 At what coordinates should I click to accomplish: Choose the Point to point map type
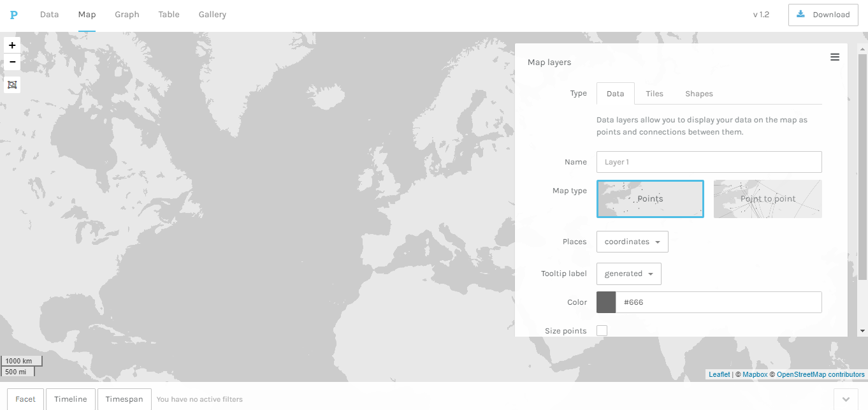(768, 199)
